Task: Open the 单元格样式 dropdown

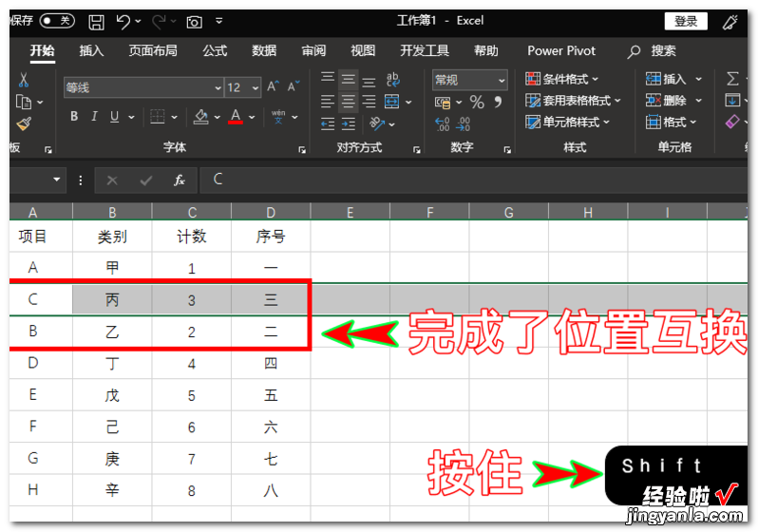Action: click(568, 122)
